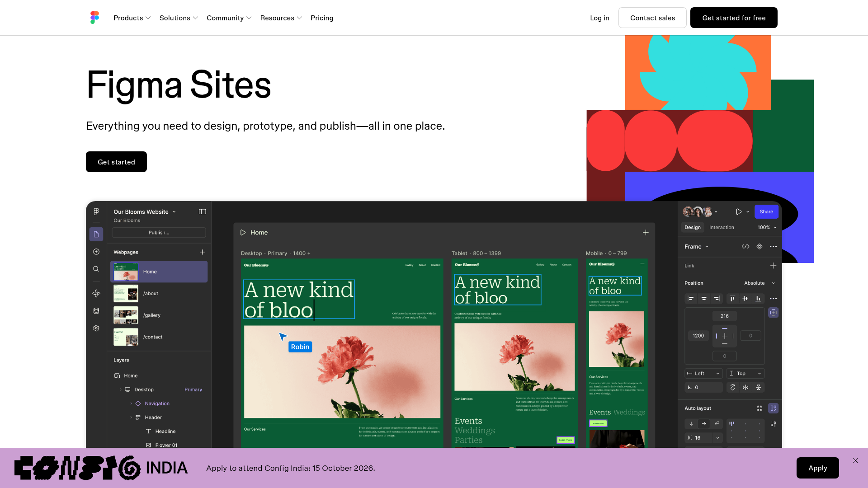Expand the Desktop layer

pyautogui.click(x=121, y=389)
